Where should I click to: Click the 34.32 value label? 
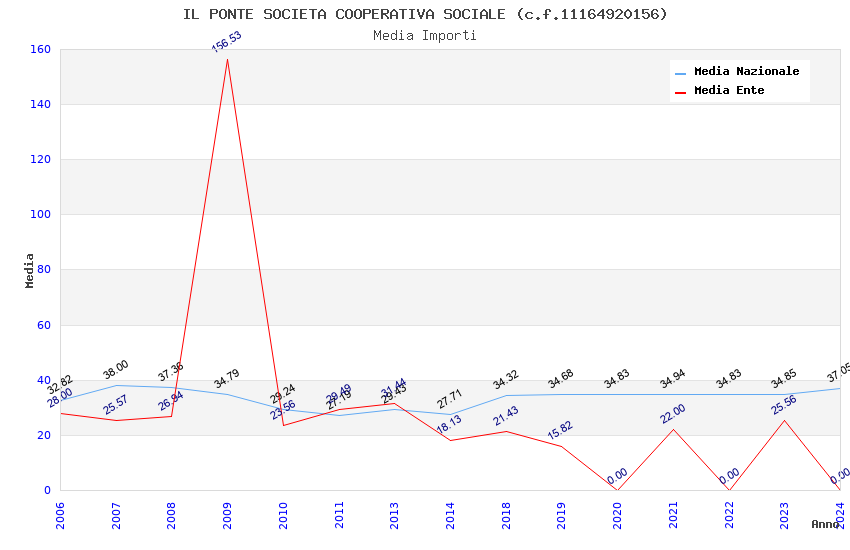pyautogui.click(x=506, y=379)
